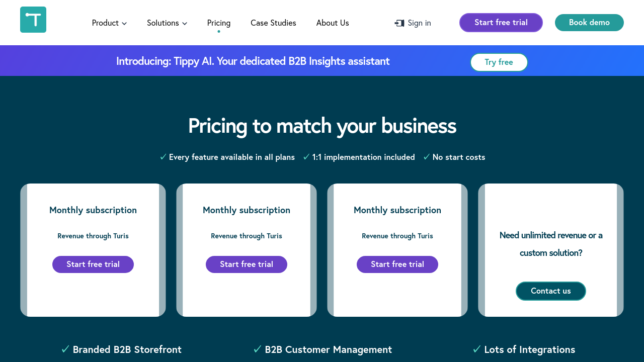Go to Case Studies page
This screenshot has width=644, height=362.
click(x=273, y=23)
